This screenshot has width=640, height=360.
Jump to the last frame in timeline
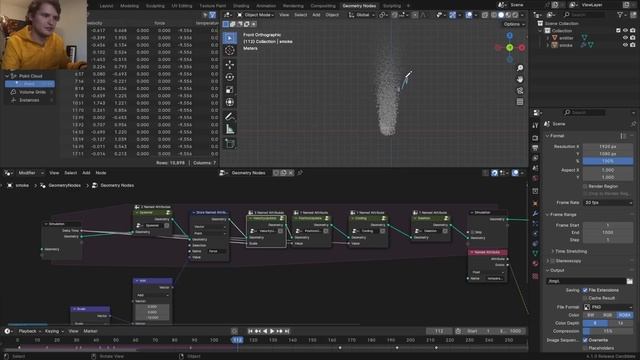(x=287, y=331)
